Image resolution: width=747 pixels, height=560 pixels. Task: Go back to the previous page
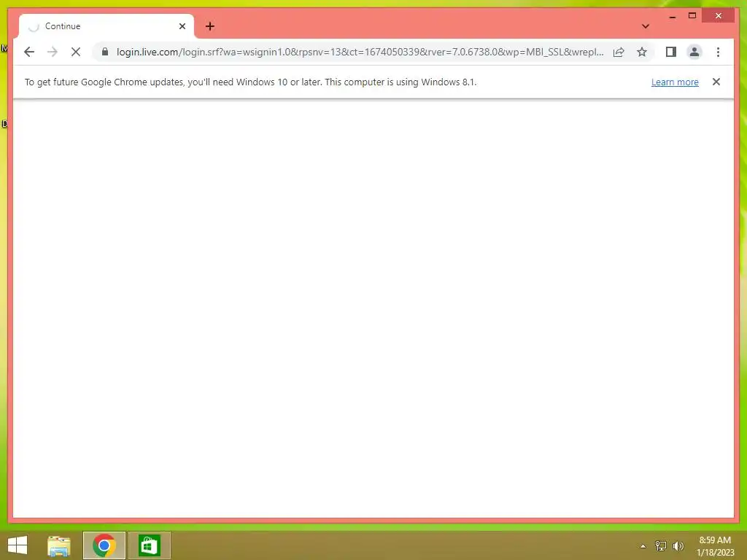(29, 52)
